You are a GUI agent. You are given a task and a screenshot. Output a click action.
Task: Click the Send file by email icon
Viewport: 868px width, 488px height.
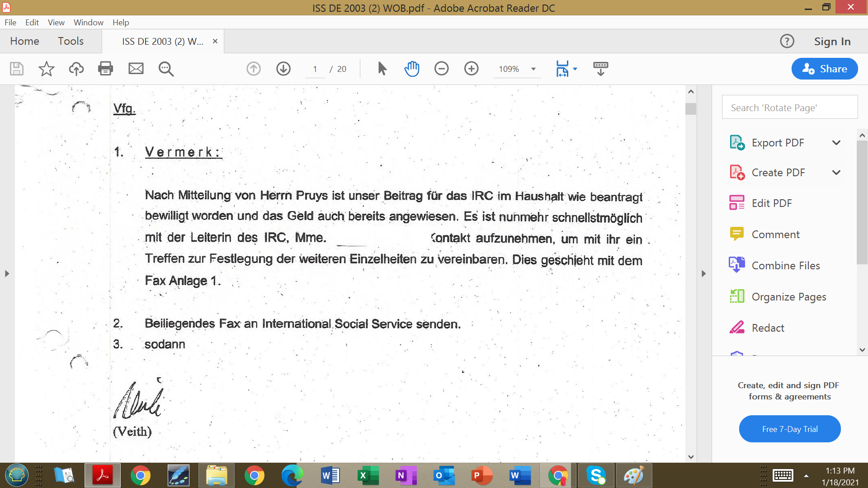click(x=136, y=69)
